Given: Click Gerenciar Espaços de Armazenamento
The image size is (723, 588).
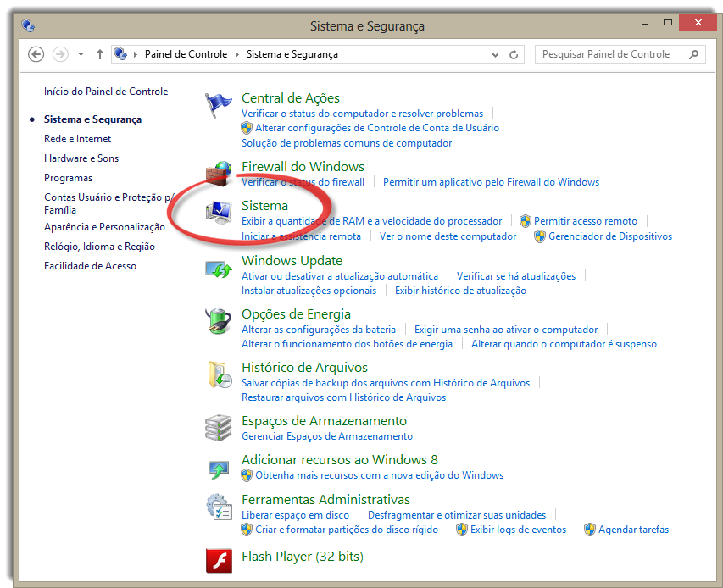Looking at the screenshot, I should (327, 436).
